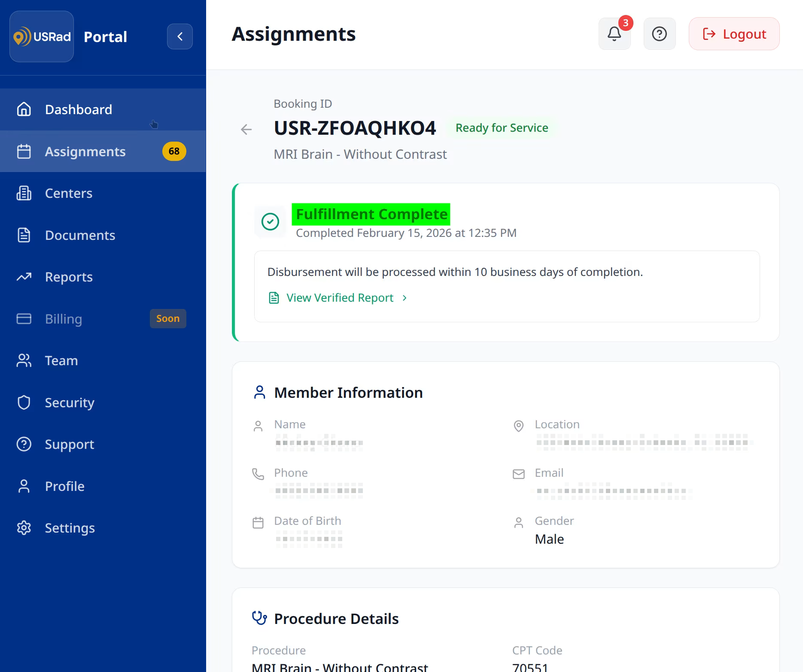
Task: Select the Security shield icon
Action: tap(24, 403)
